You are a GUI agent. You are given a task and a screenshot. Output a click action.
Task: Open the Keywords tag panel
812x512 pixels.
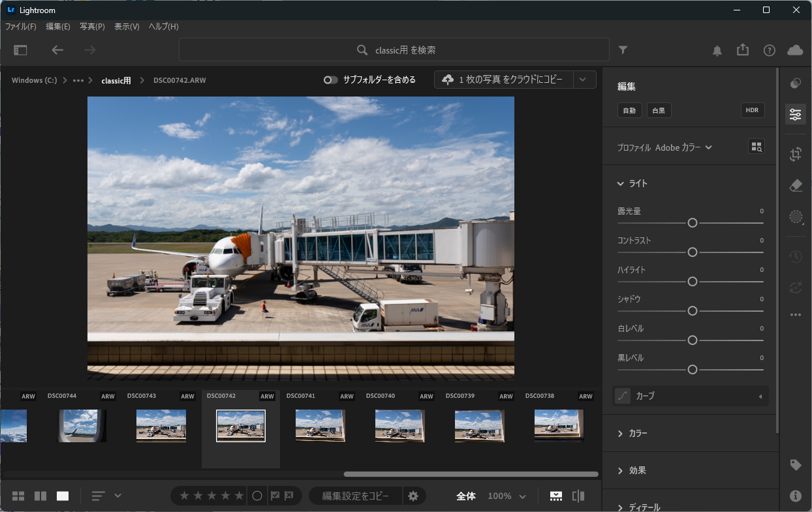pyautogui.click(x=795, y=465)
